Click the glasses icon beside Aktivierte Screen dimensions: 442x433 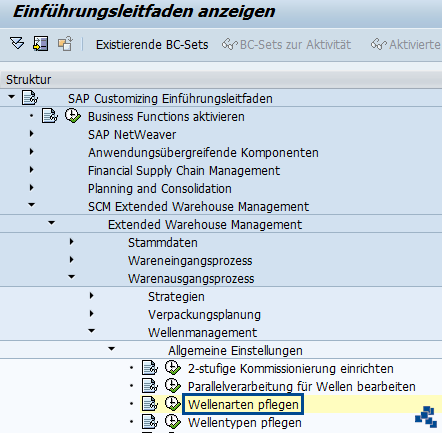click(x=379, y=44)
